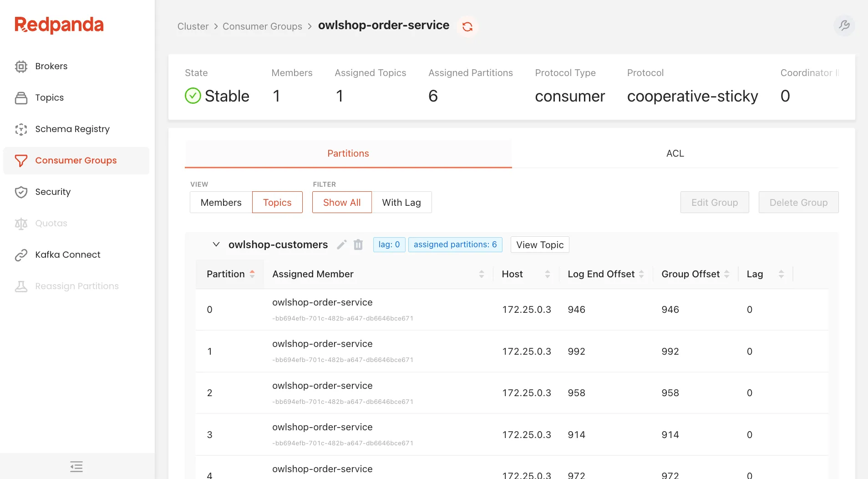This screenshot has height=479, width=868.
Task: Click the View Topic button
Action: click(540, 245)
